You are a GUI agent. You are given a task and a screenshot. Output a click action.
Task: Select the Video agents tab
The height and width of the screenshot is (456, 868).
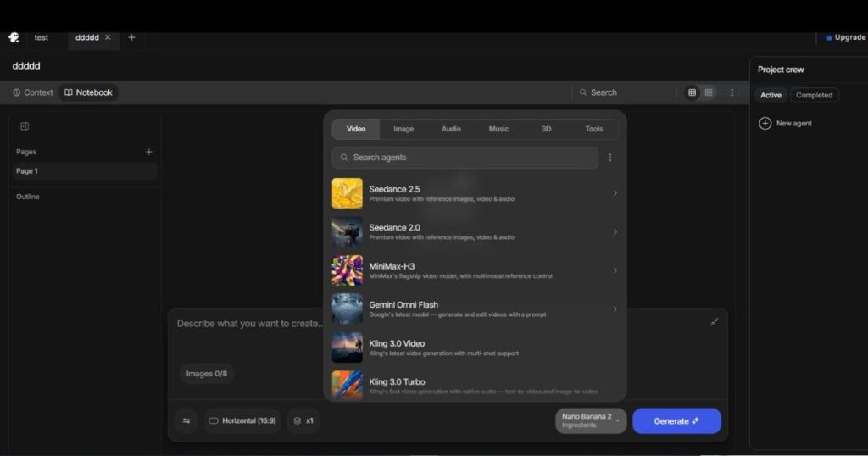[x=356, y=129]
